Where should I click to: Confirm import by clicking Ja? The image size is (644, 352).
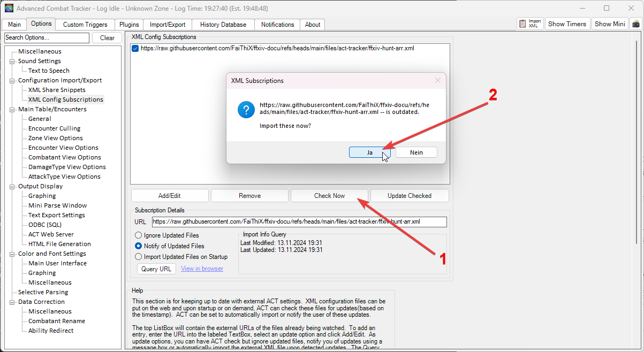(x=369, y=152)
